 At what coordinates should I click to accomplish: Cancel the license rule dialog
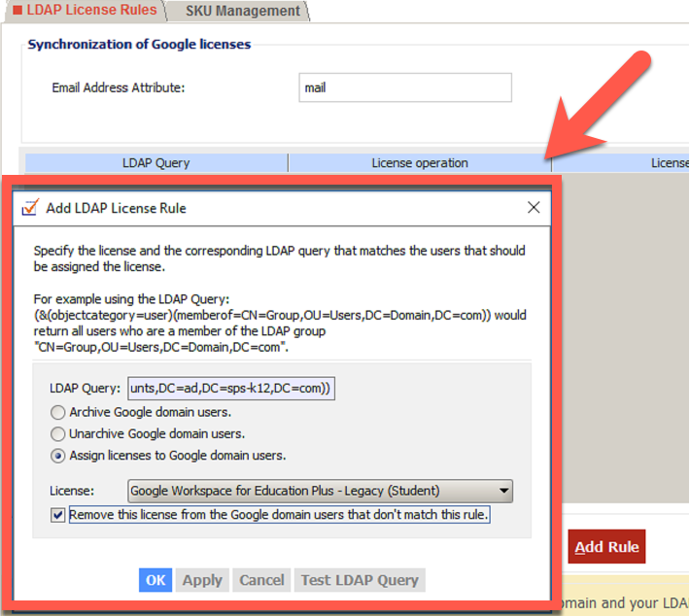(261, 580)
